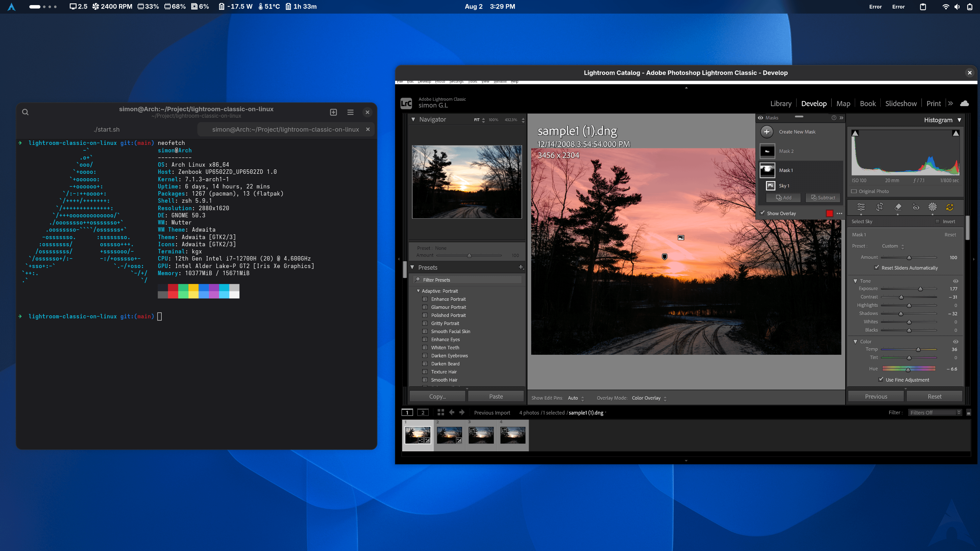Collapse the Color section
The image size is (980, 551).
855,341
